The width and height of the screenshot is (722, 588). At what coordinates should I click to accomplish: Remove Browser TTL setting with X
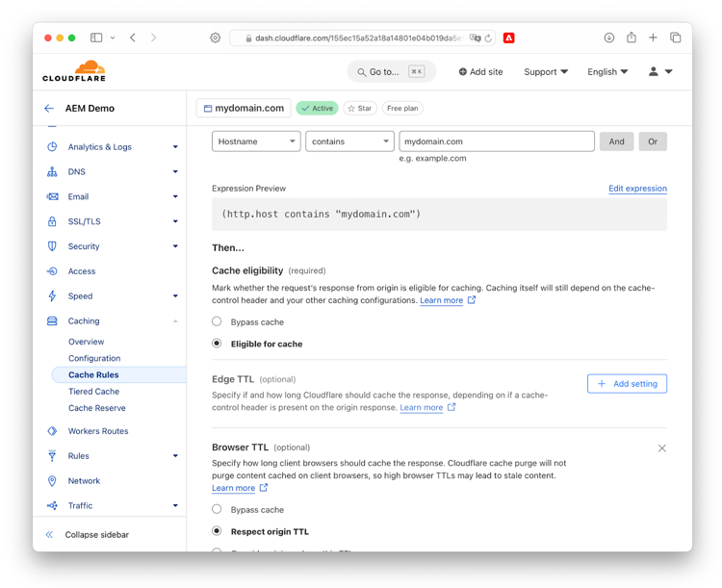tap(661, 448)
